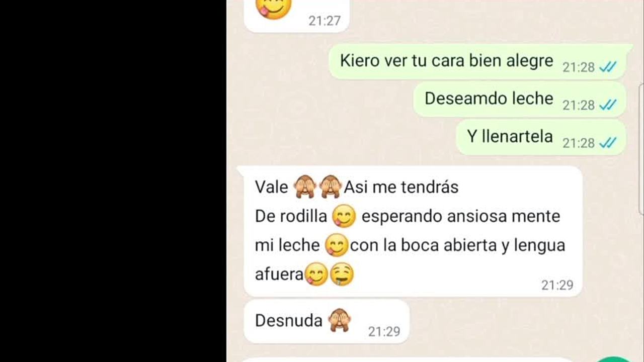The image size is (644, 362).
Task: Select the received 'Desnuda' bubble
Action: coord(327,321)
